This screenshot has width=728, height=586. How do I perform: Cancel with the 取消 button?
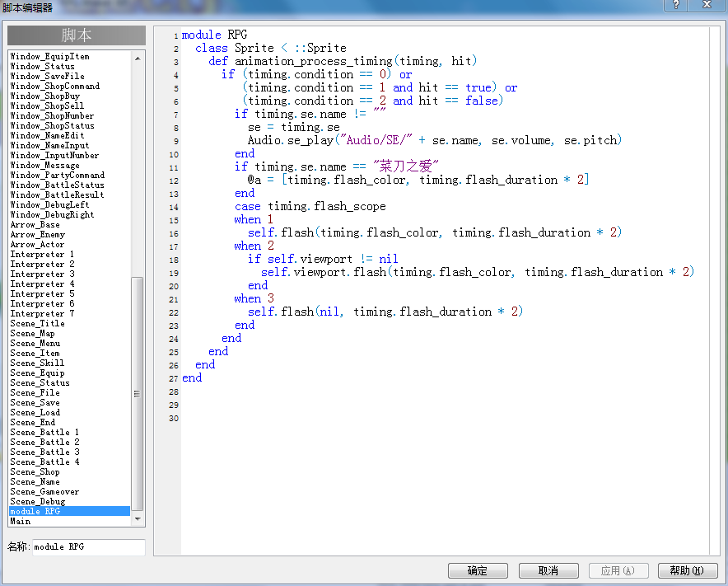(548, 570)
